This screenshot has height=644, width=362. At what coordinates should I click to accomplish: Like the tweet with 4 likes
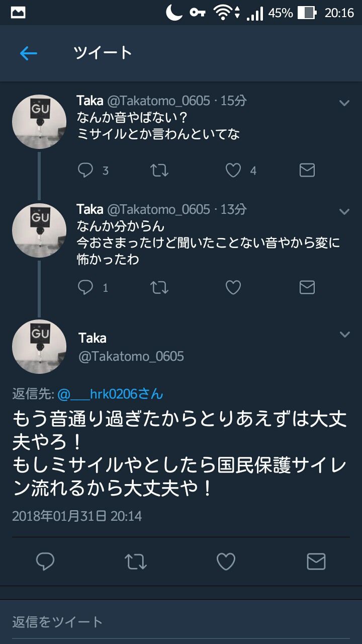tap(233, 171)
